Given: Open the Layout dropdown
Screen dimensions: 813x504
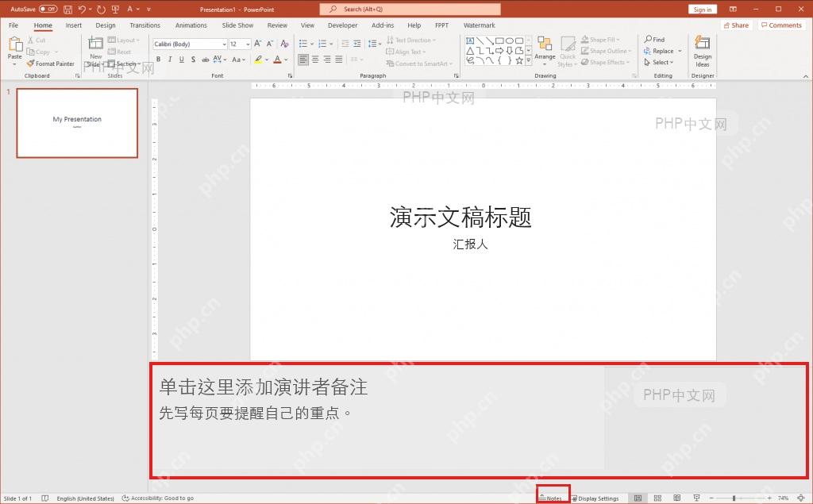Looking at the screenshot, I should [123, 40].
